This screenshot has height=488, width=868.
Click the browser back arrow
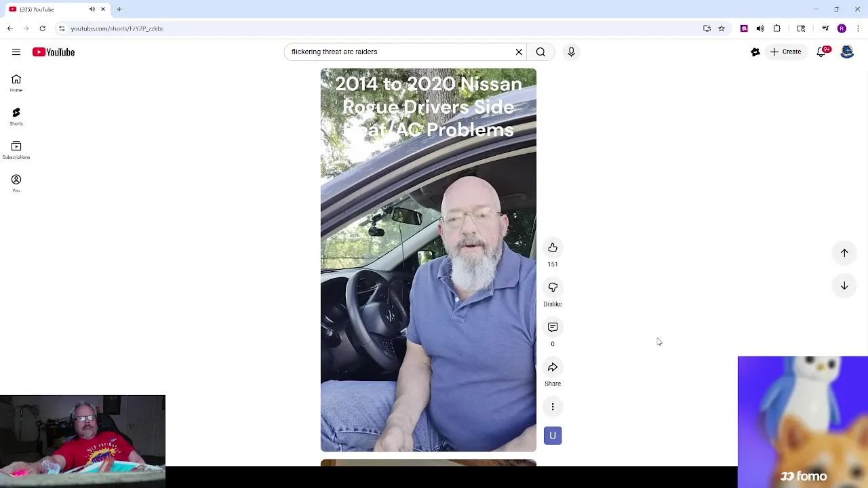pyautogui.click(x=9, y=28)
